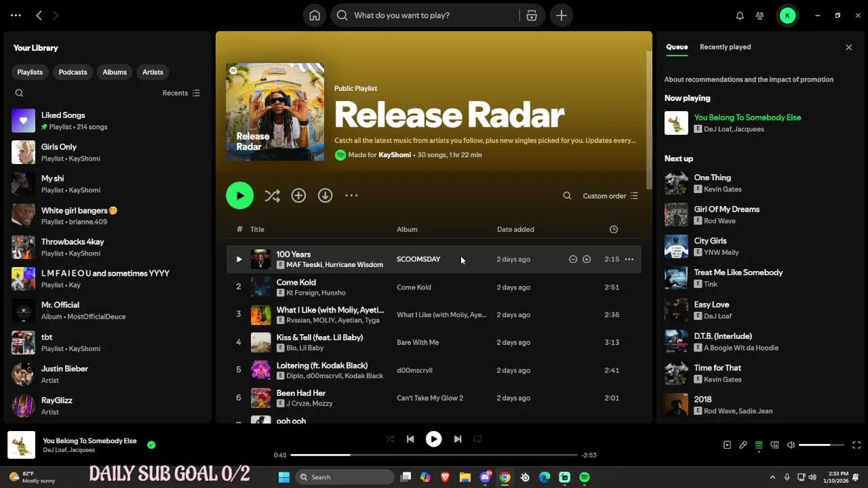Screen dimensions: 868x488
Task: Open more options for Release Radar
Action: coord(351,195)
